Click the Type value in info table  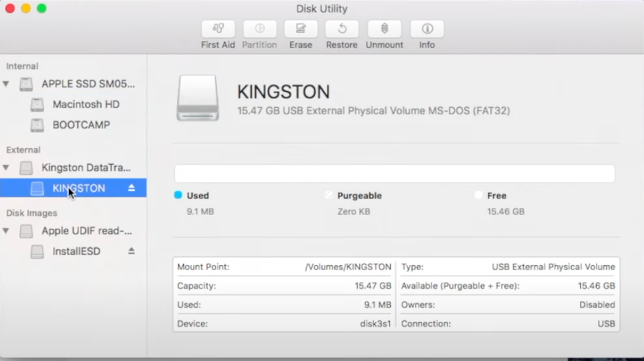(x=553, y=267)
